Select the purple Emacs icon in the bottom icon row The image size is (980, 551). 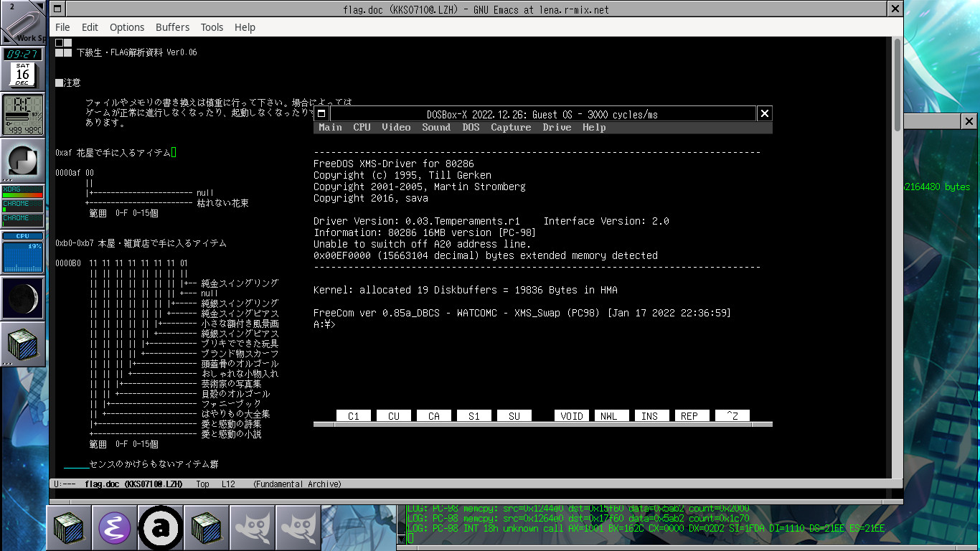[115, 528]
